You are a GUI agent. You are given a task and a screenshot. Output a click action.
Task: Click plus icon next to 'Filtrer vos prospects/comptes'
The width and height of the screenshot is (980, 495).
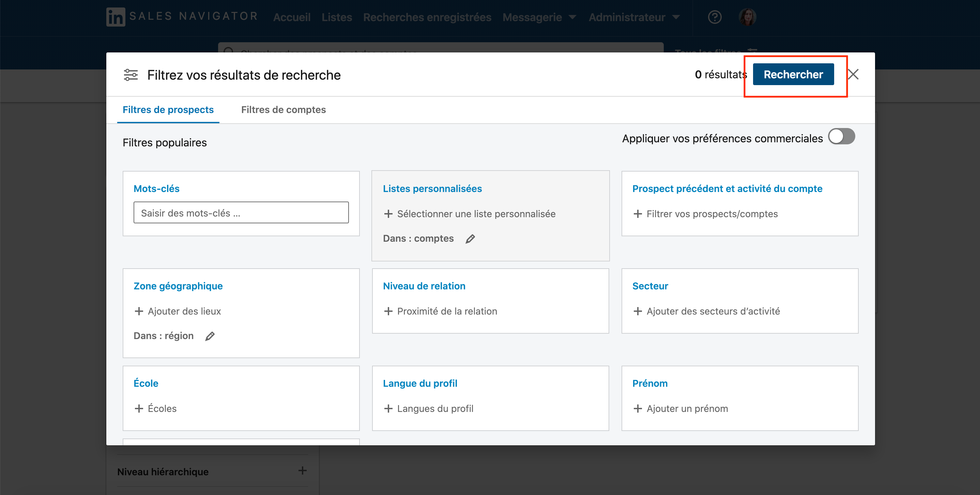pyautogui.click(x=638, y=214)
